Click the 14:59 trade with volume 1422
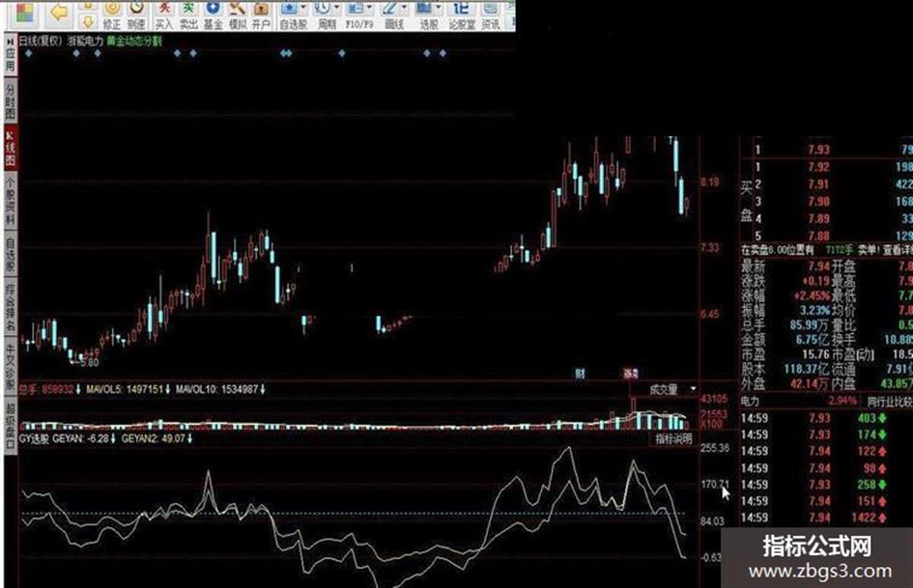Screen dimensions: 913x588 pyautogui.click(x=815, y=517)
